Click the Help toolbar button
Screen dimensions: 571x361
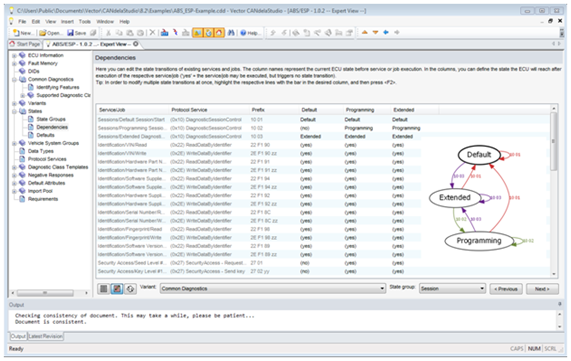[x=251, y=33]
